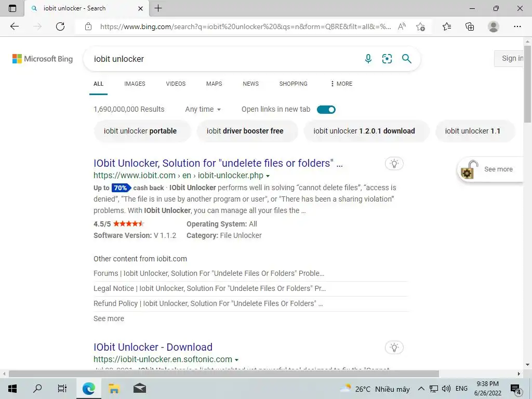Open a new browser tab

click(x=158, y=8)
